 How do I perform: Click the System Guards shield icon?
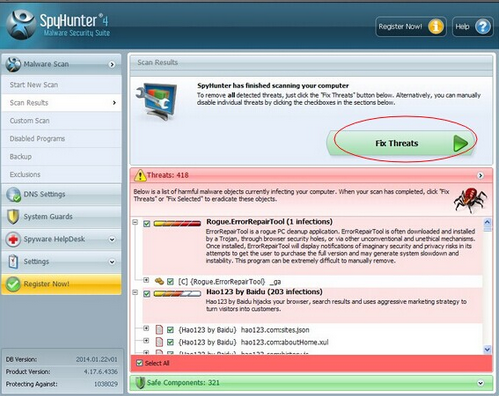click(13, 217)
